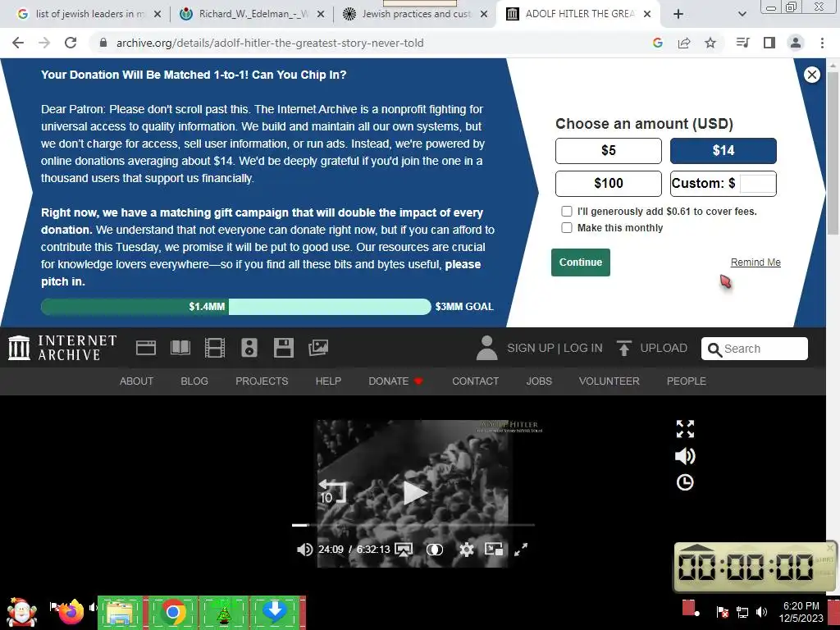This screenshot has width=840, height=630.
Task: Select the $5 donation amount
Action: point(608,151)
